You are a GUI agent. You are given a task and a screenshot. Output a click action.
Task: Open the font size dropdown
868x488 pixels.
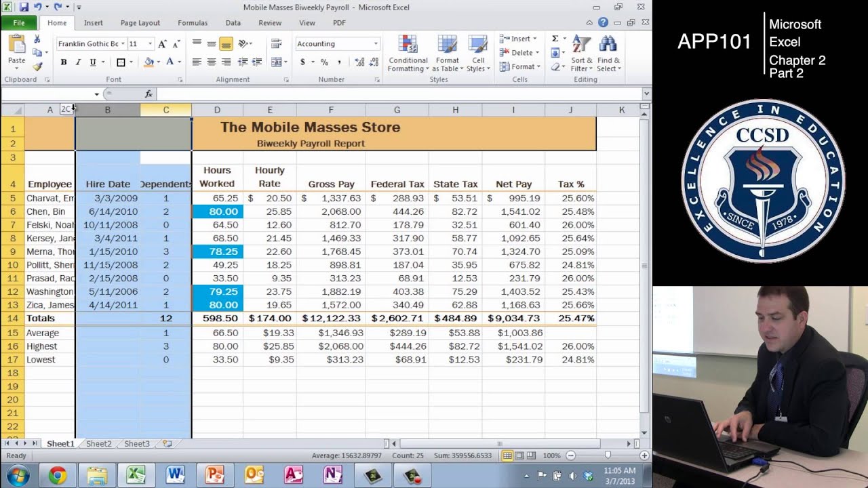[150, 44]
